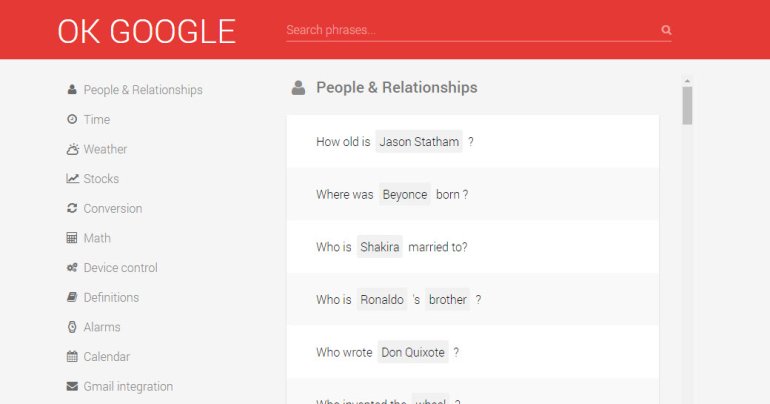Select the Weather category

(x=105, y=149)
